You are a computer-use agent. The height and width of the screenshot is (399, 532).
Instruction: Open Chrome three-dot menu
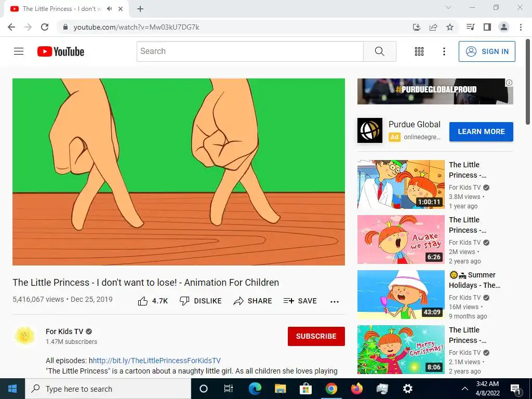[x=521, y=27]
